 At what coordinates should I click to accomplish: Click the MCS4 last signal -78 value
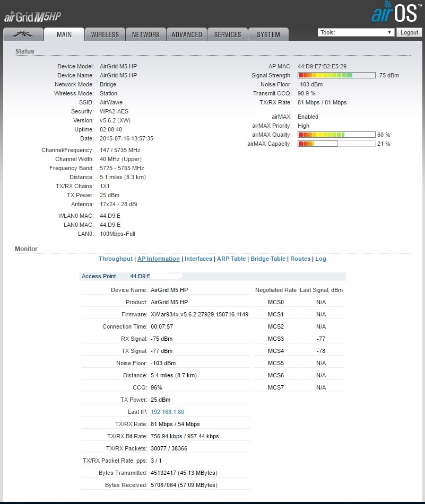[321, 351]
